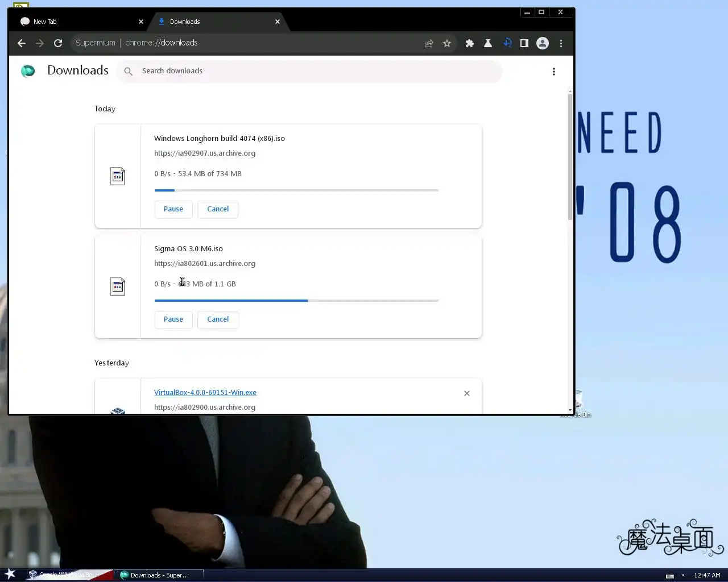The image size is (728, 582).
Task: Click the Windows Longhorn build 4074 (x86).iso filename
Action: coord(220,139)
